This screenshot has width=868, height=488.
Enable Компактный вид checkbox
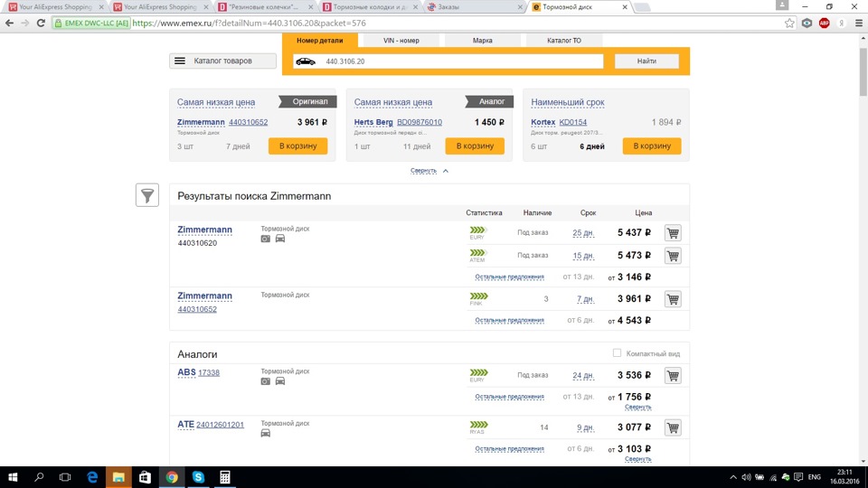coord(617,353)
